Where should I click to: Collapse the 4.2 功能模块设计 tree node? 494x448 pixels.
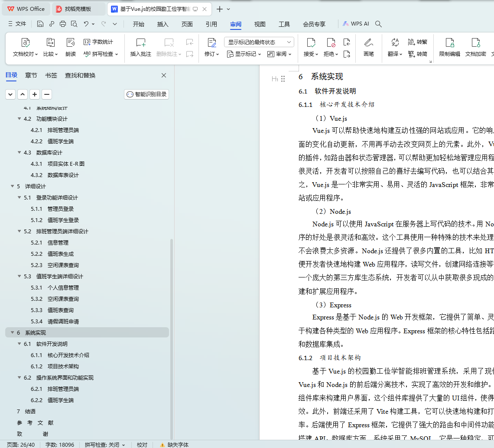tap(19, 119)
